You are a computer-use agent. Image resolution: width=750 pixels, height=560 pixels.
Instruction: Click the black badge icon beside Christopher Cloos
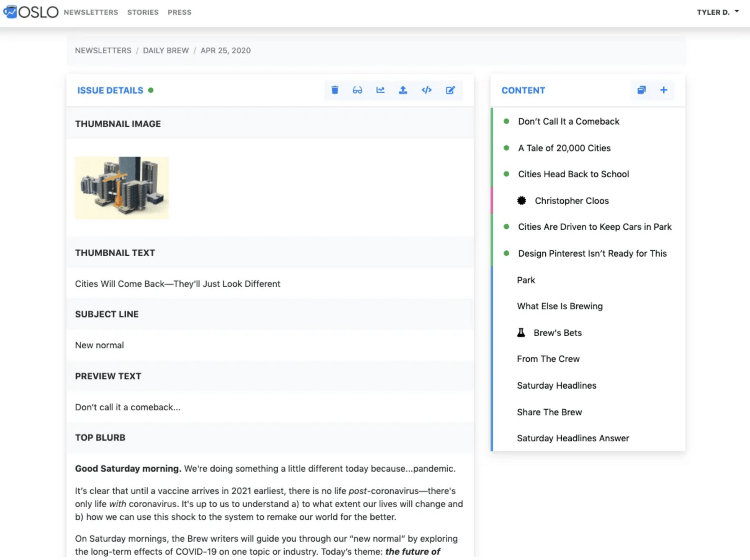[521, 201]
